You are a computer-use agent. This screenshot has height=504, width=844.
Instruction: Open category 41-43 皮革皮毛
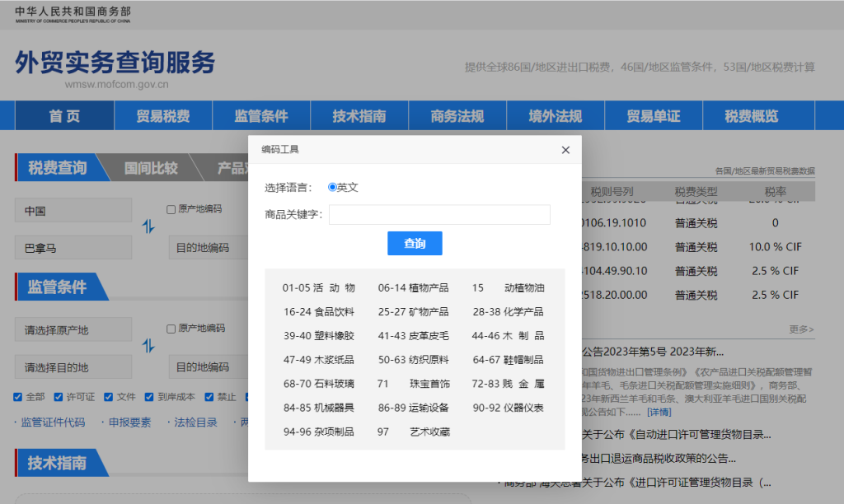click(414, 336)
